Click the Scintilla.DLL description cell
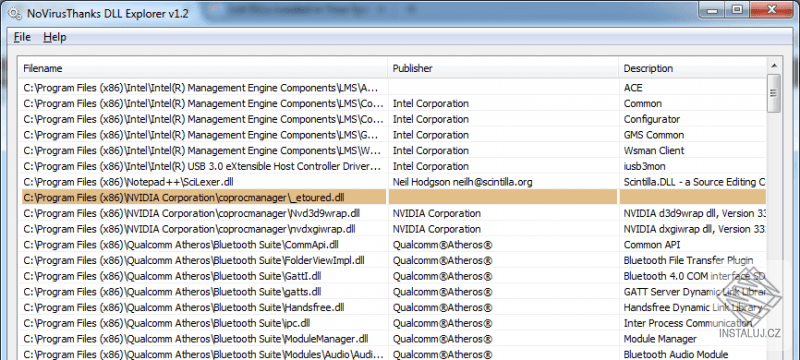This screenshot has width=800, height=360. click(x=694, y=182)
